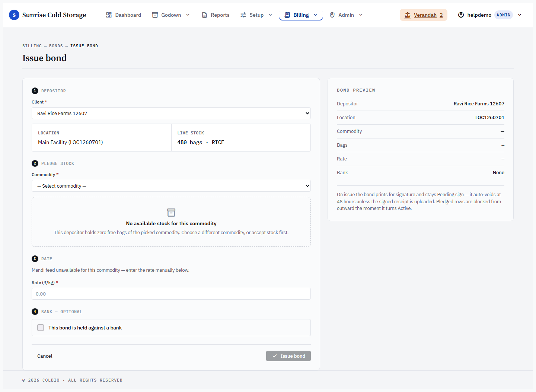Click the preview Depositor value 'Ravi Rice Farms 12607'
The width and height of the screenshot is (536, 392).
[x=479, y=103]
